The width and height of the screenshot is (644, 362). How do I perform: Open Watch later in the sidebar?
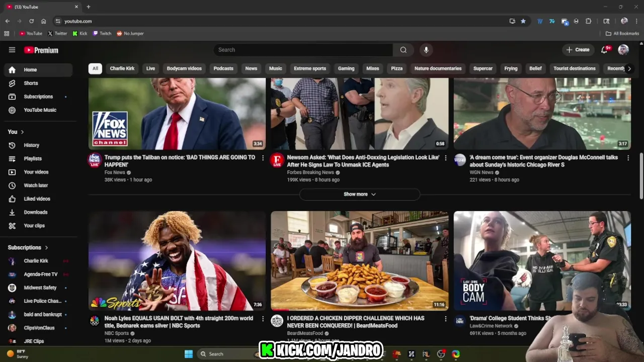39,186
